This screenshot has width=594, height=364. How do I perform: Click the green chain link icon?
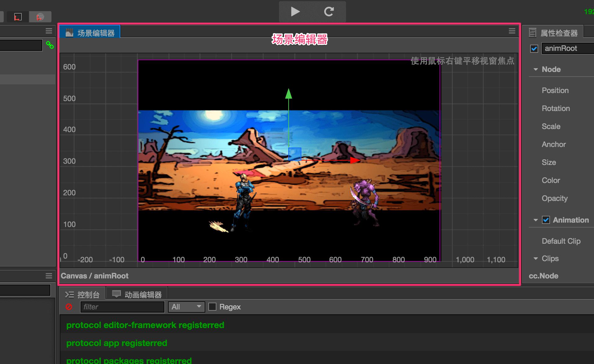click(50, 45)
